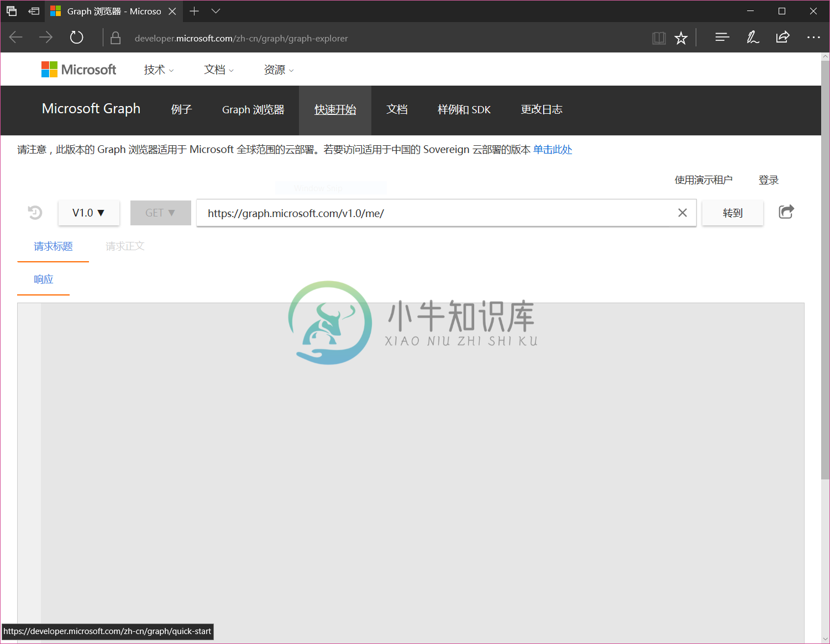Refresh the page with reload icon
This screenshot has height=644, width=830.
76,38
